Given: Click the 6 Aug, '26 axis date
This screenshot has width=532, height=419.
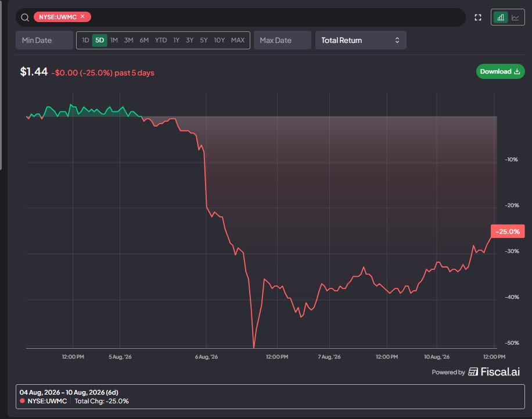Looking at the screenshot, I should click(x=206, y=357).
